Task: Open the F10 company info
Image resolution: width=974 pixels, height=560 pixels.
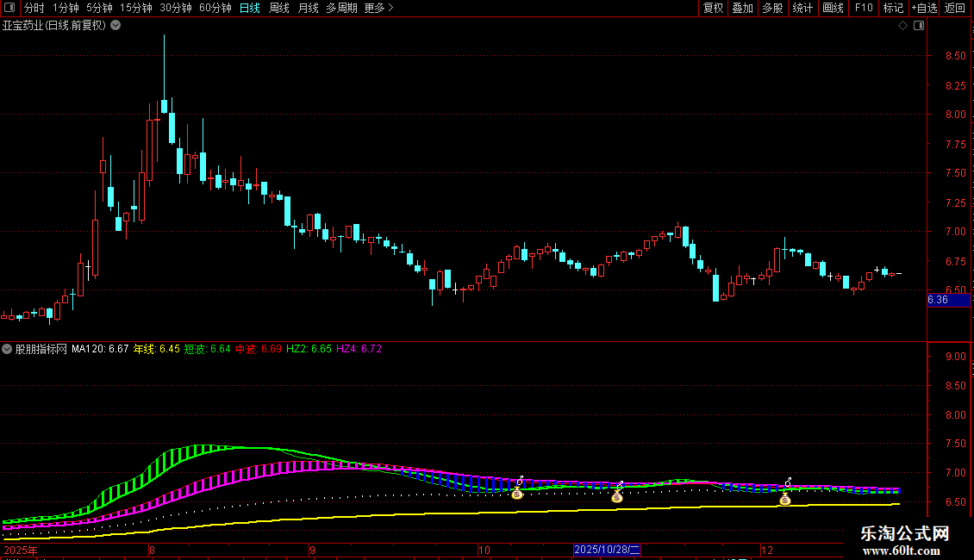Action: pyautogui.click(x=864, y=8)
